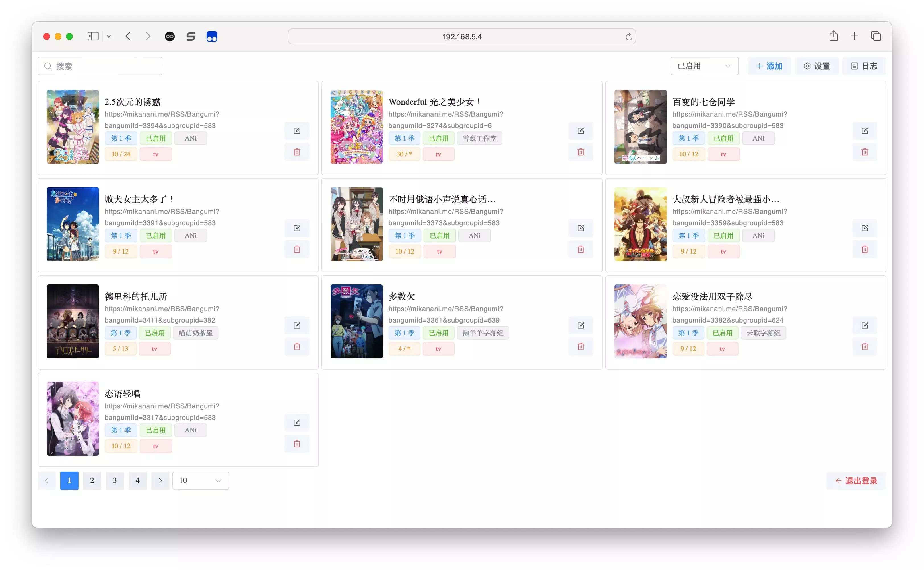
Task: Edit the 多数欠 subscription
Action: tap(581, 325)
